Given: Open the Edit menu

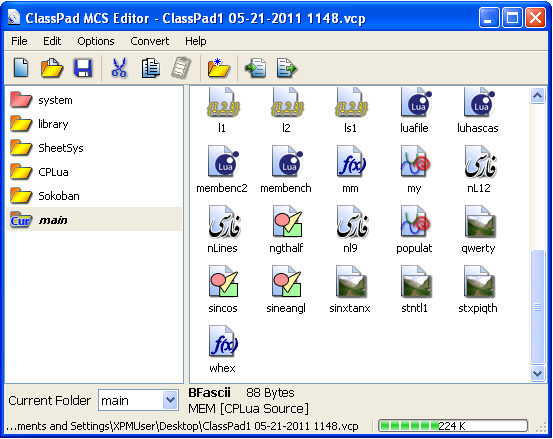Looking at the screenshot, I should click(52, 41).
